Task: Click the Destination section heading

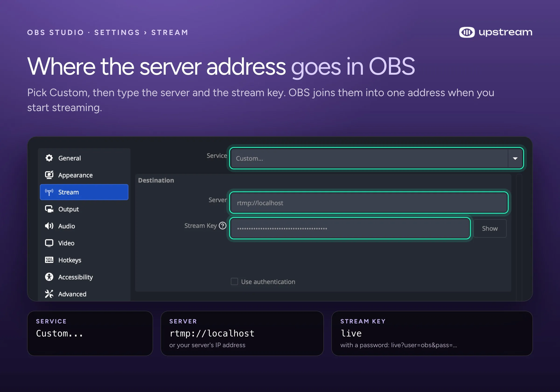Action: 156,180
